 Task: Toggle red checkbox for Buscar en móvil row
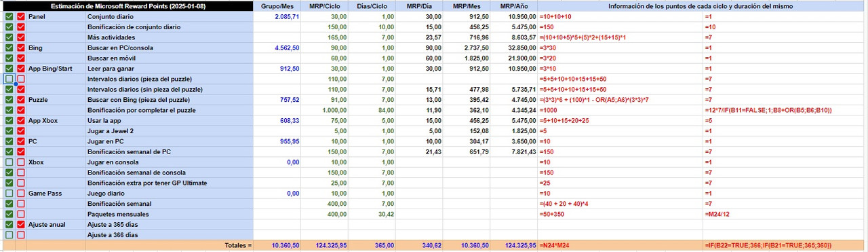[20, 58]
